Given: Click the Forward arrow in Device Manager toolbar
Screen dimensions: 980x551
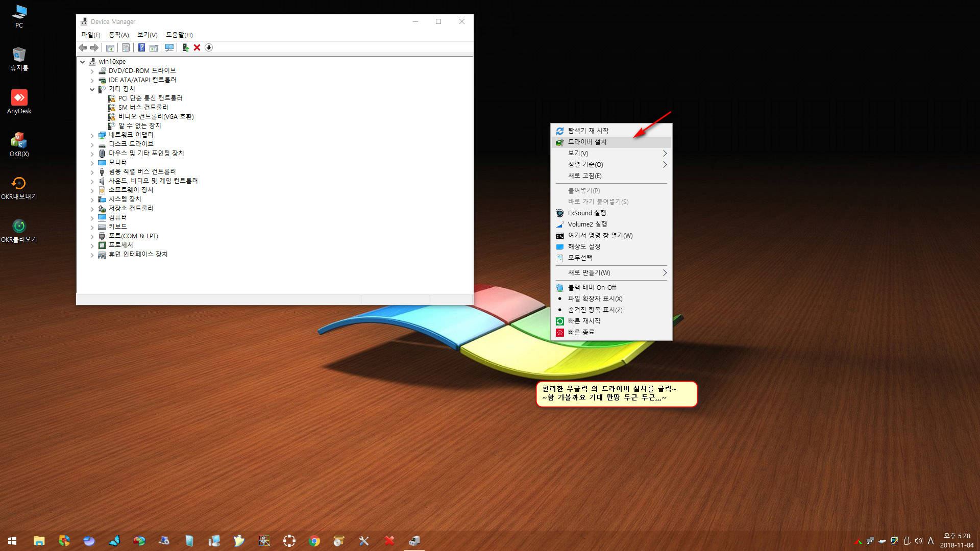Looking at the screenshot, I should pyautogui.click(x=94, y=47).
